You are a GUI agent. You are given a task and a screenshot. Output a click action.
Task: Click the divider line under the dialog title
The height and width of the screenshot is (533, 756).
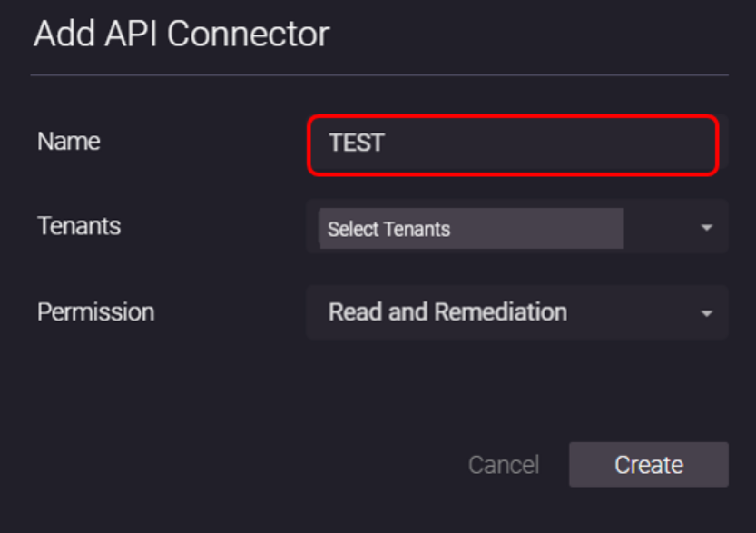coord(378,74)
